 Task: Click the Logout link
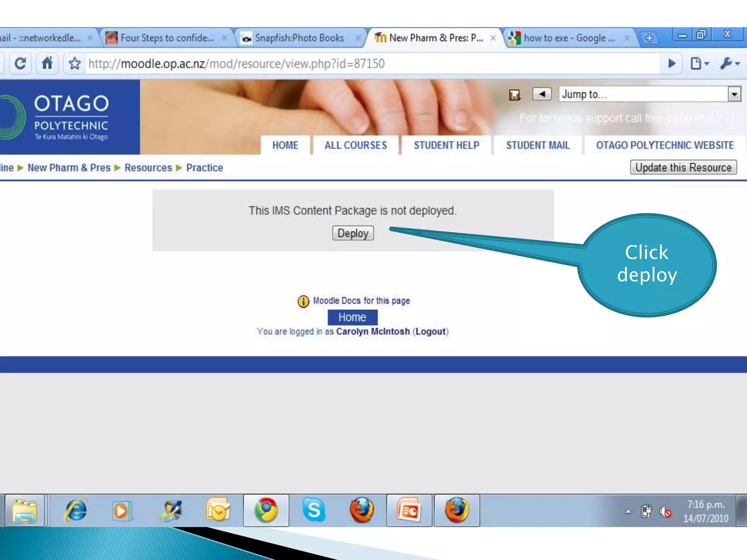[431, 331]
